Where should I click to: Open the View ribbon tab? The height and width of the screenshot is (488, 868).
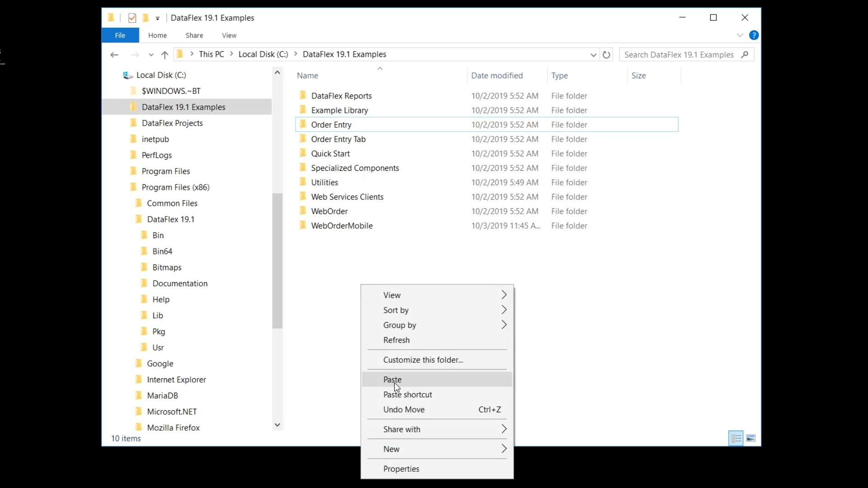pyautogui.click(x=229, y=35)
